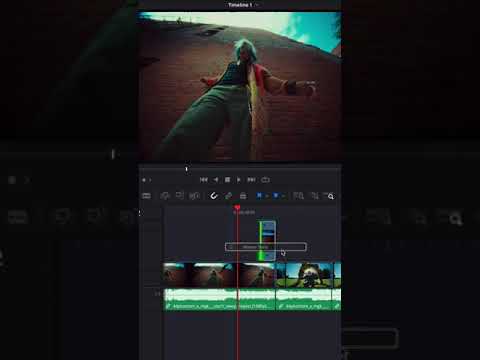
Task: Select the short clip on upper video track
Action: tap(268, 241)
